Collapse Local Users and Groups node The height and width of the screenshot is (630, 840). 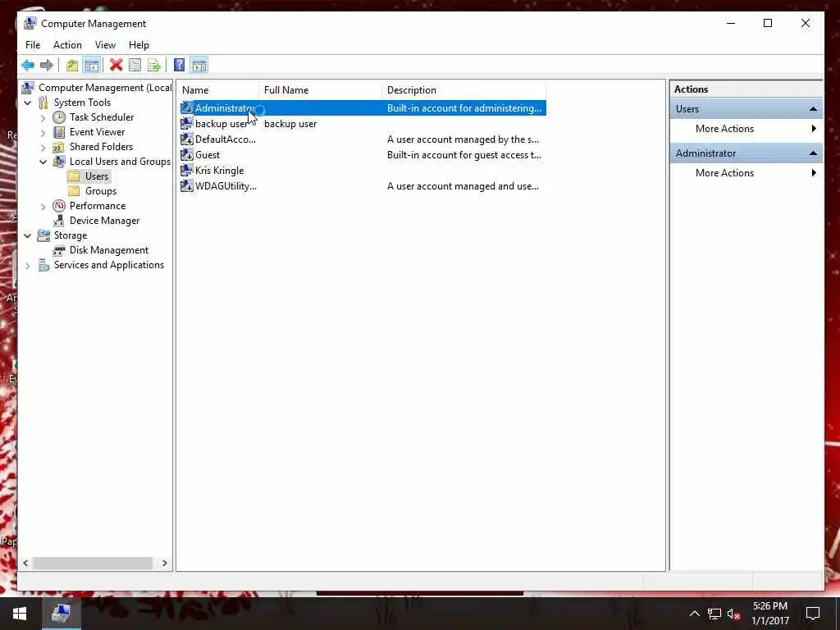43,162
